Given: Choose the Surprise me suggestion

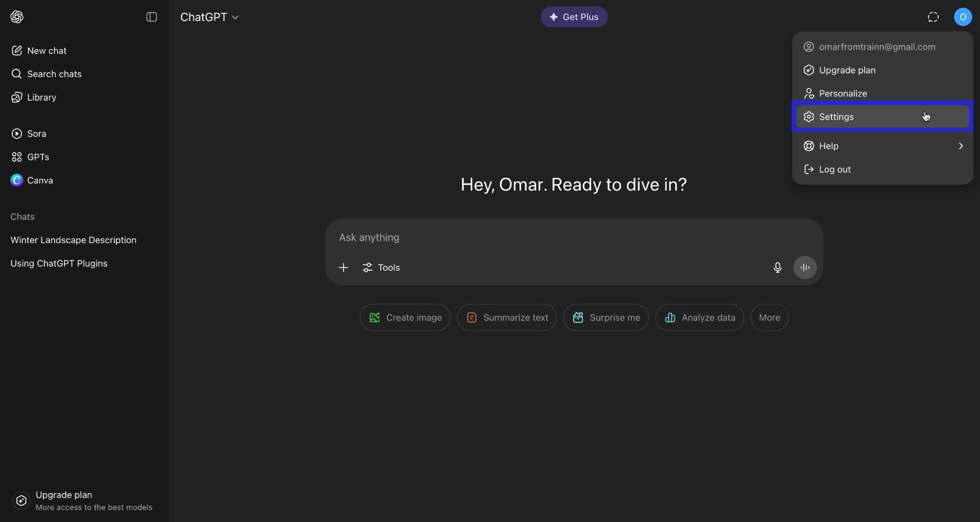Looking at the screenshot, I should pos(605,317).
